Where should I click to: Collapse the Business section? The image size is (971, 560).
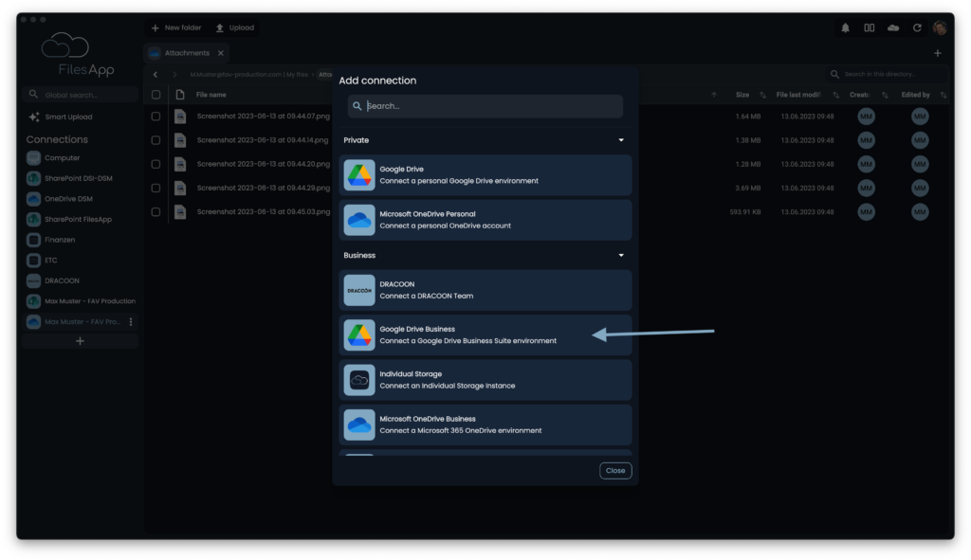point(621,256)
